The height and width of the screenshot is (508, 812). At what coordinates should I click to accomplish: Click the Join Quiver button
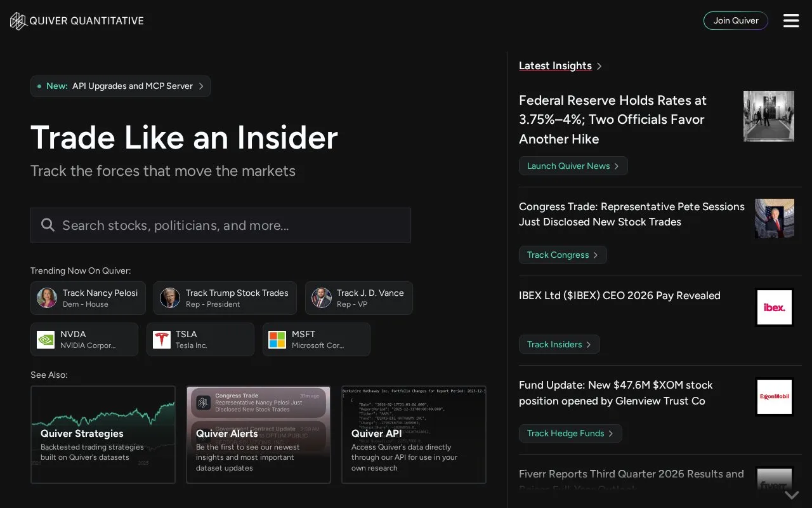click(736, 21)
